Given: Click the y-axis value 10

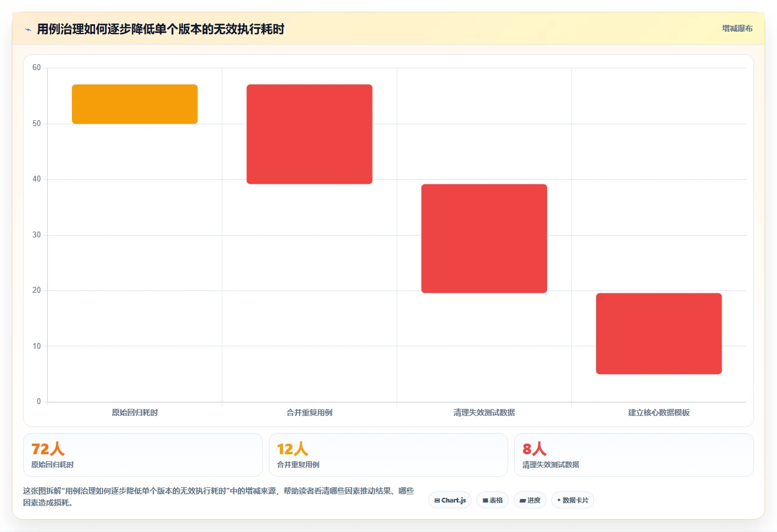Looking at the screenshot, I should pos(37,346).
